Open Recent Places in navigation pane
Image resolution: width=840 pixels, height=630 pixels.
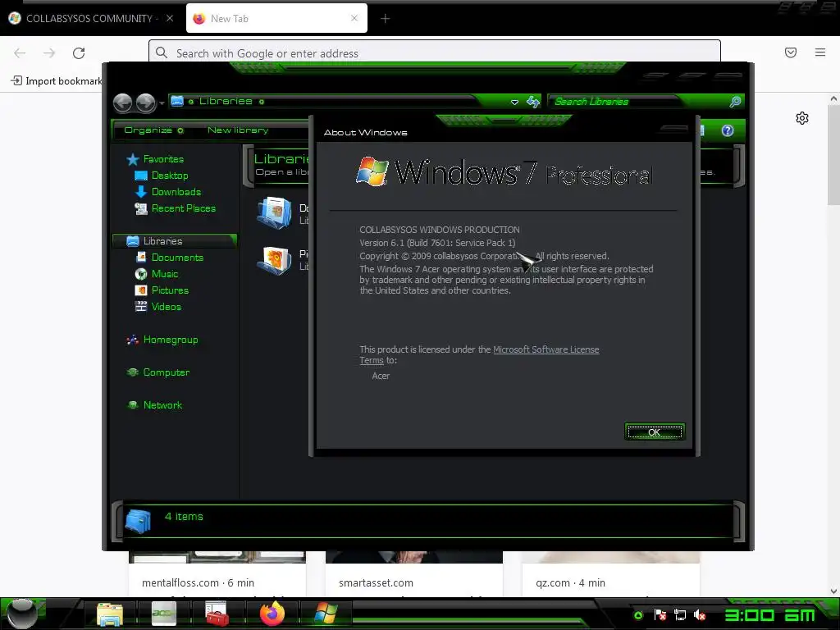(183, 208)
